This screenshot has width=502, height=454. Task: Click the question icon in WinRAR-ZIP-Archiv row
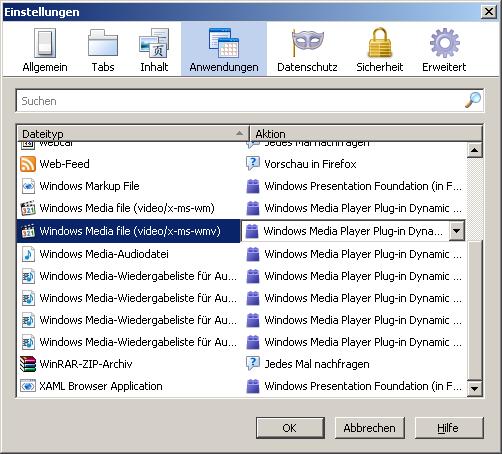click(253, 364)
